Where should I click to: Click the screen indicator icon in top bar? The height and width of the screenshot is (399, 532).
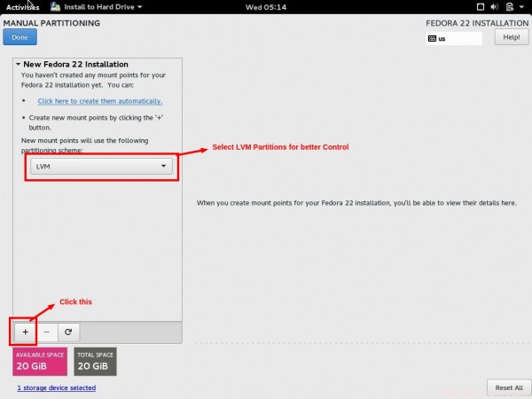[480, 7]
